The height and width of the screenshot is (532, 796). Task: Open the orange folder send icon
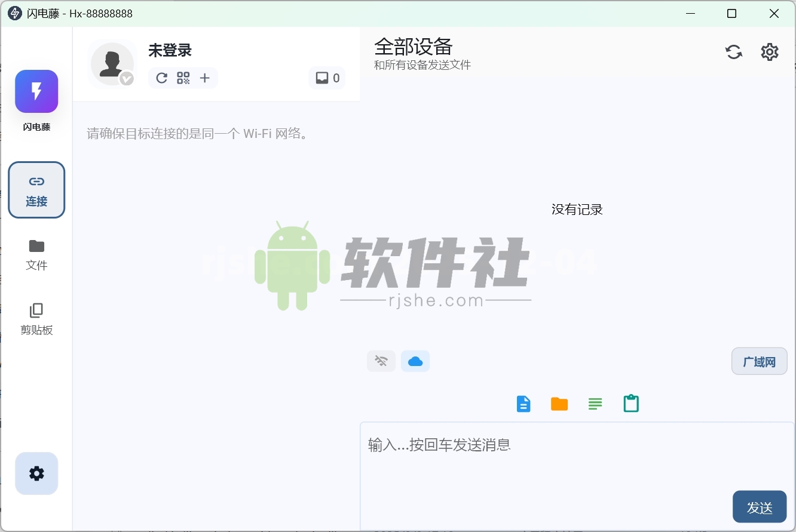point(559,404)
